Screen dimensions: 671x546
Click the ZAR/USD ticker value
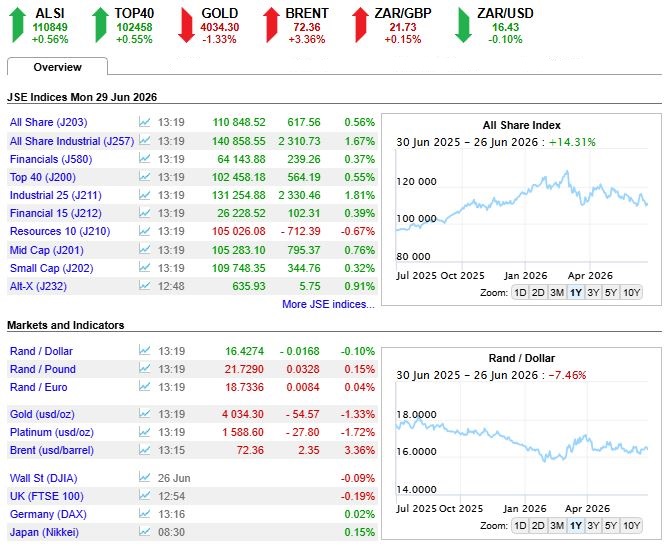505,27
